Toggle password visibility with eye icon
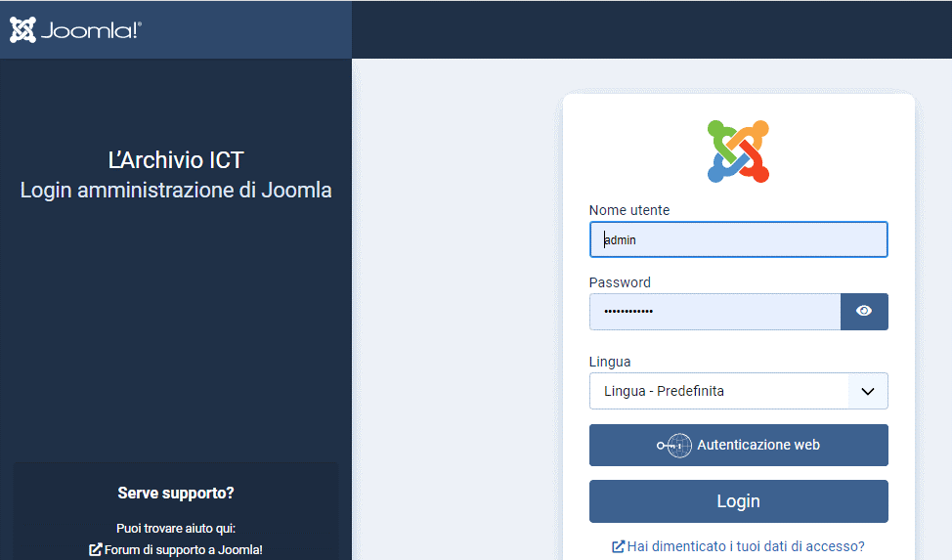 864,312
